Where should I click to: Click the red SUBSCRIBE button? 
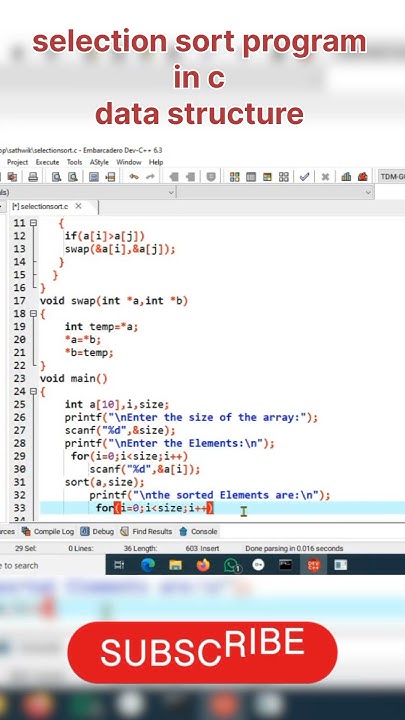click(x=202, y=652)
